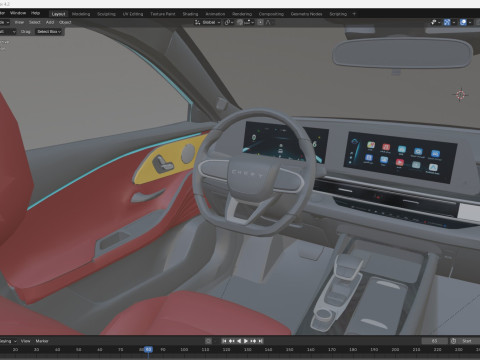This screenshot has height=360, width=480.
Task: Switch to the Geometry Nodes workspace tab
Action: (x=306, y=14)
